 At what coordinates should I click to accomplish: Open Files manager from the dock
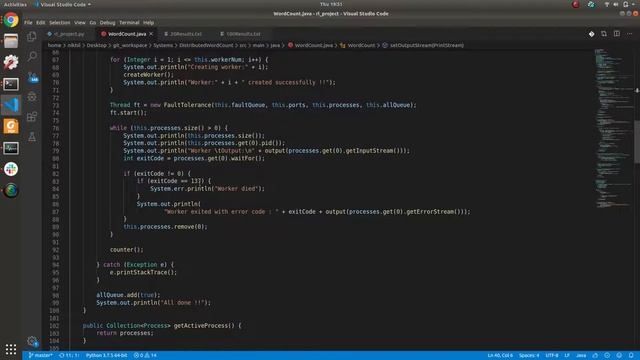pyautogui.click(x=11, y=41)
